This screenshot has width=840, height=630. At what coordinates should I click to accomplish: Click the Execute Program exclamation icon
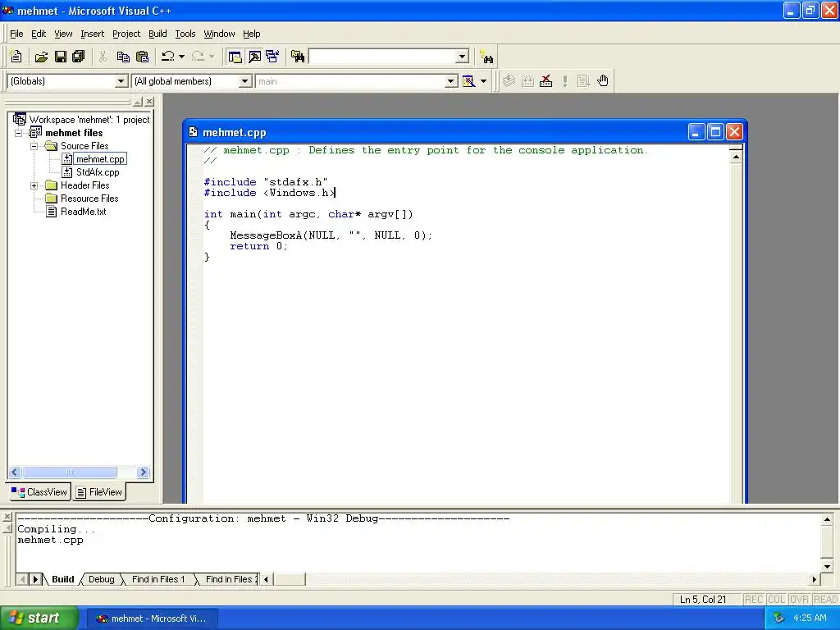[x=564, y=81]
